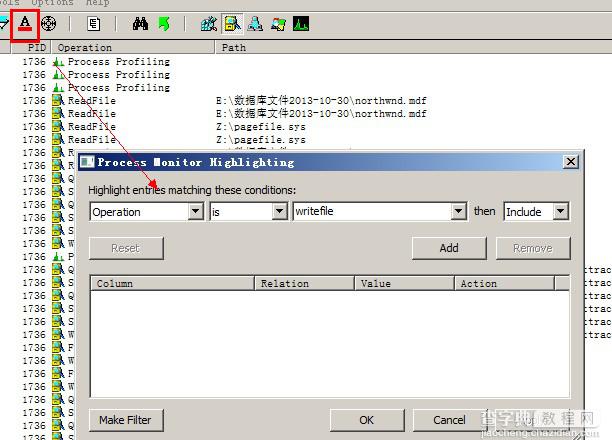Click the Column header in conditions list
Image resolution: width=612 pixels, height=440 pixels.
173,283
